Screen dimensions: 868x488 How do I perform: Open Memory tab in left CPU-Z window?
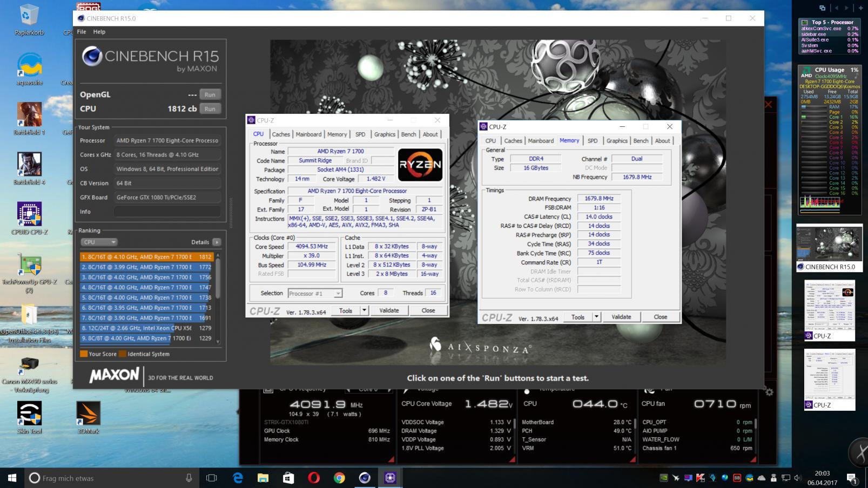click(337, 134)
